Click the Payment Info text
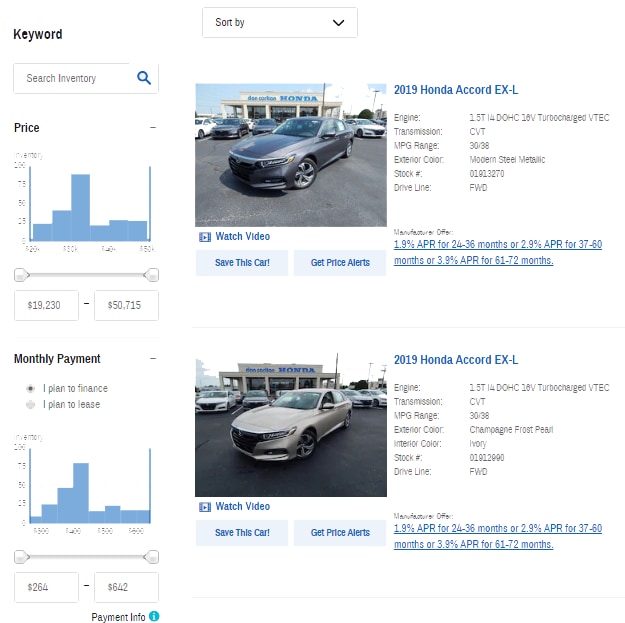 (118, 617)
